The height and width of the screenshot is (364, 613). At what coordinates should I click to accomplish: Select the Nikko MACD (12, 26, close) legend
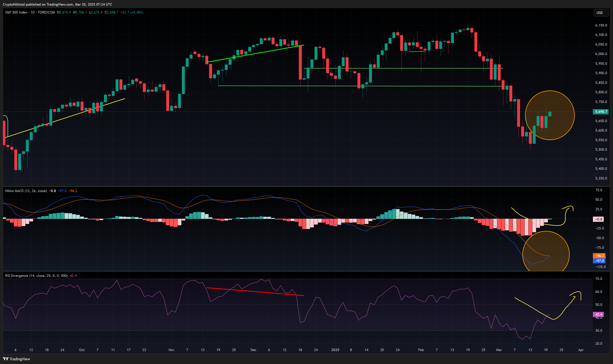pyautogui.click(x=26, y=191)
